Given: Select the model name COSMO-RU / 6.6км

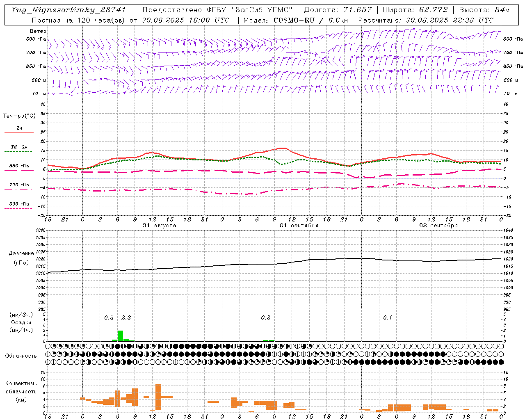Looking at the screenshot, I should click(311, 20).
